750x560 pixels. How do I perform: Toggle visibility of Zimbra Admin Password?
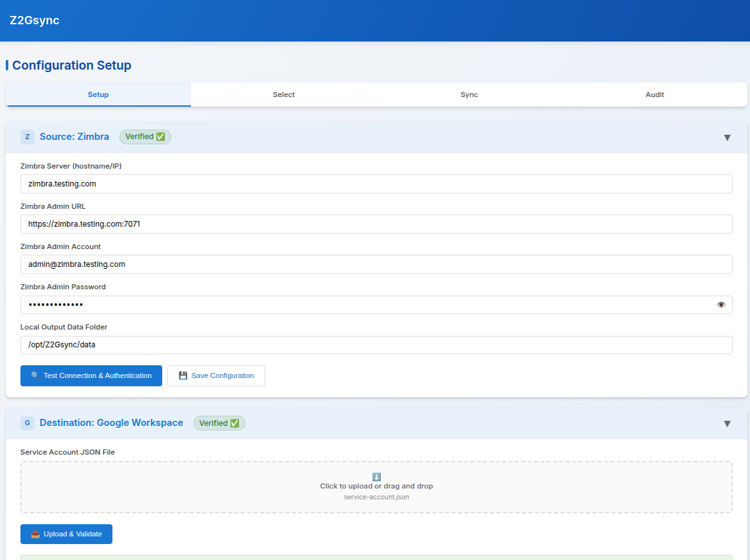click(721, 305)
